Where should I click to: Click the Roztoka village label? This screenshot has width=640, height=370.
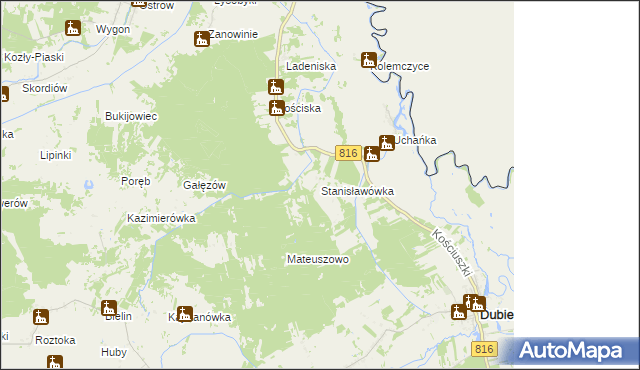55,341
